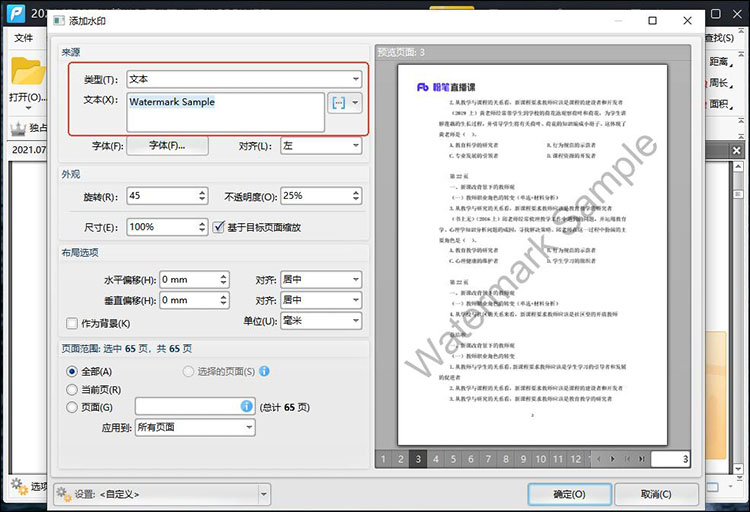Click the crown icon in main window toolbar
This screenshot has width=750, height=512.
coord(18,128)
